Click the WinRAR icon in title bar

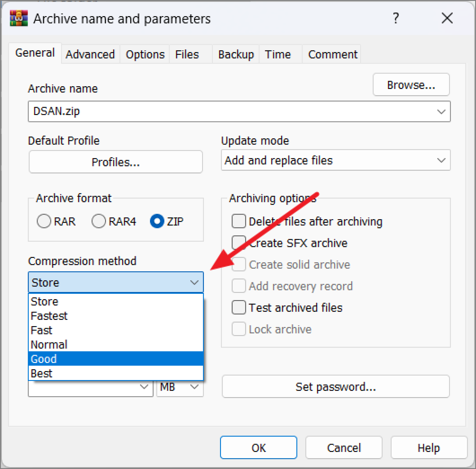[19, 18]
